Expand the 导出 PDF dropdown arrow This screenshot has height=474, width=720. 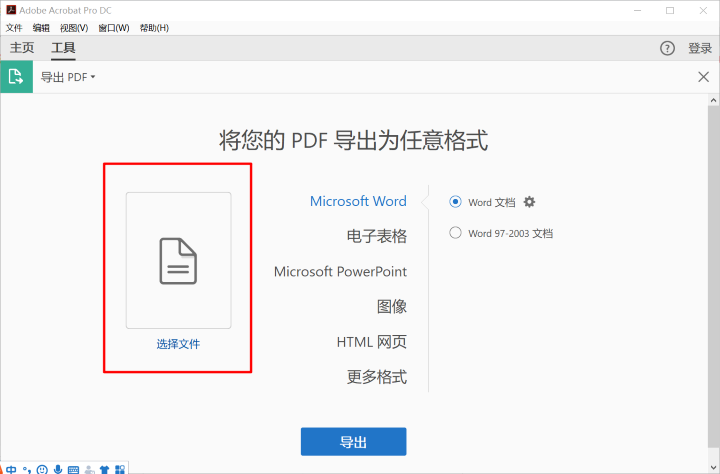click(93, 77)
